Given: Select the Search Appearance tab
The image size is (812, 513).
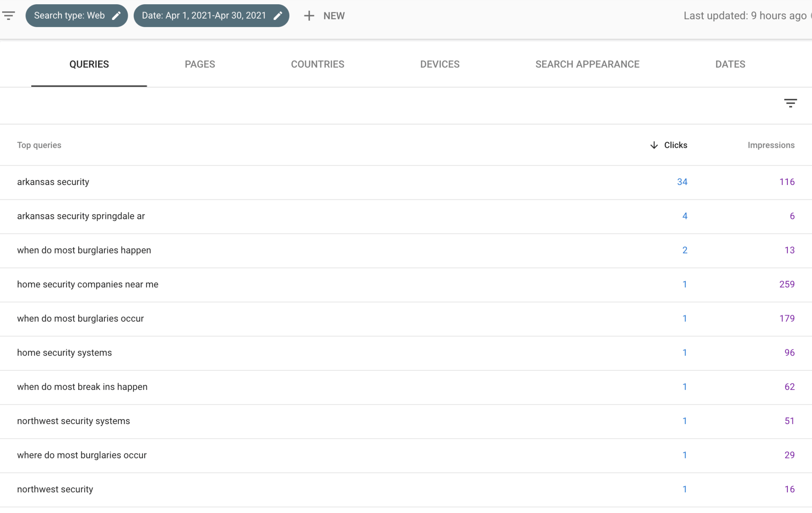Looking at the screenshot, I should (x=587, y=64).
